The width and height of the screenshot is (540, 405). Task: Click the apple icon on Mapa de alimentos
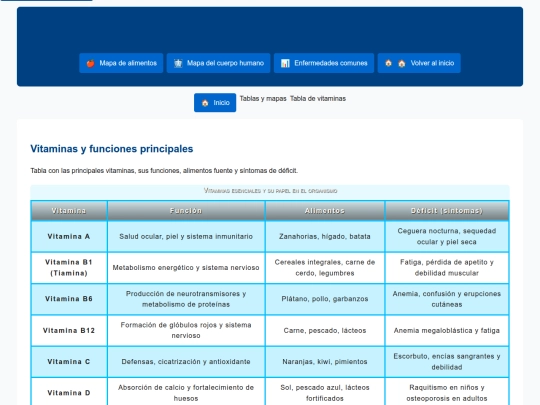coord(91,63)
